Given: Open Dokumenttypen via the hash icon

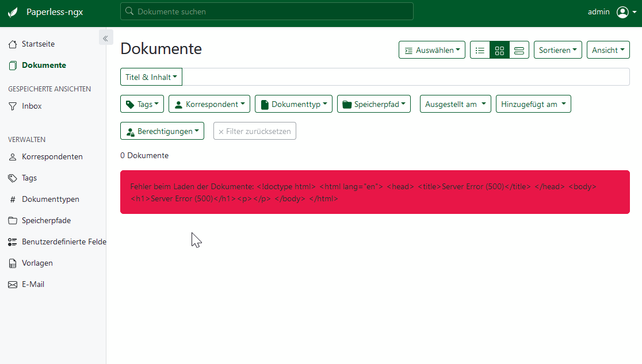Looking at the screenshot, I should click(12, 199).
